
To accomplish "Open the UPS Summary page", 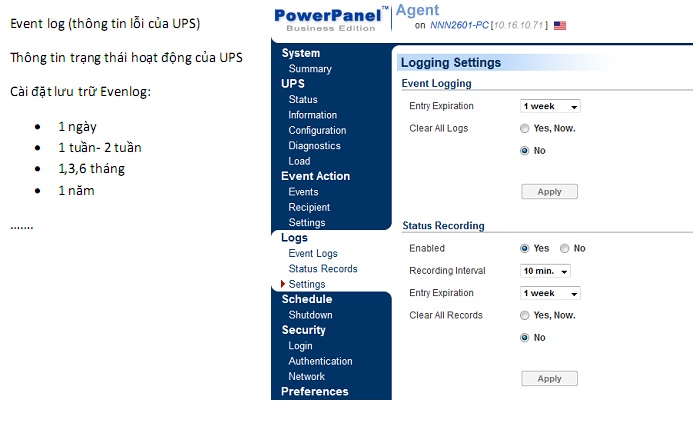I will pos(310,69).
